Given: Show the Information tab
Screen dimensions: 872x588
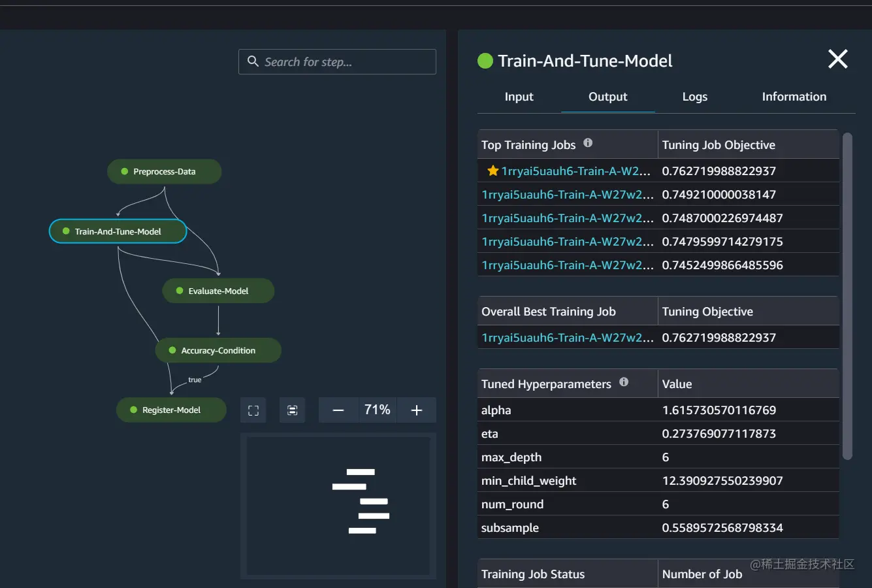Looking at the screenshot, I should click(x=794, y=97).
